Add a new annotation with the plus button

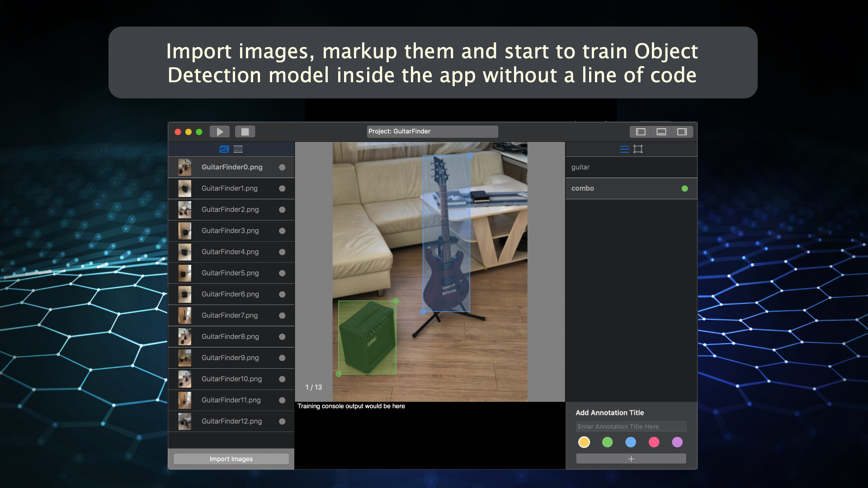[631, 458]
